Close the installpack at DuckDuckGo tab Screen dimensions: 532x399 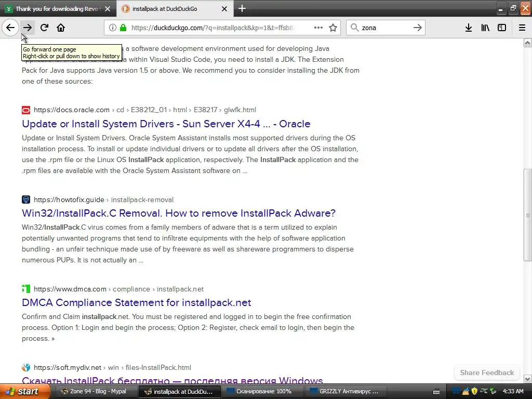224,9
